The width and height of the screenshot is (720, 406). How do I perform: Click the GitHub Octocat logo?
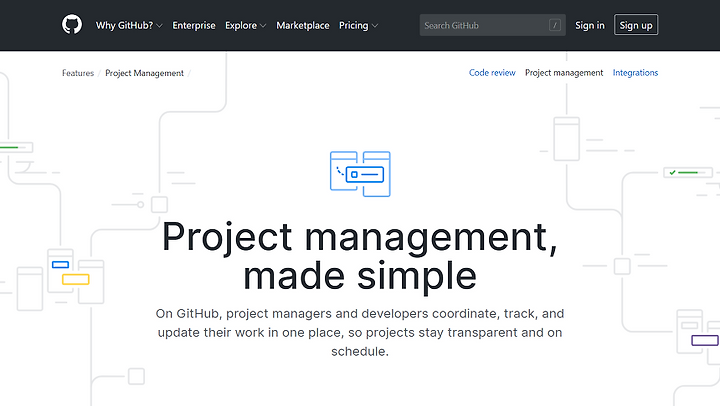click(72, 25)
